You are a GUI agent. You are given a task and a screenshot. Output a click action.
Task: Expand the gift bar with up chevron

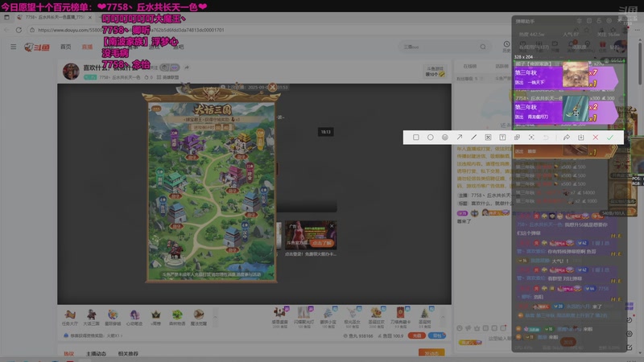coord(442,317)
